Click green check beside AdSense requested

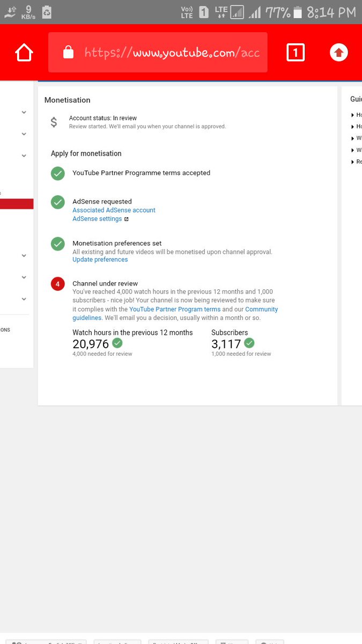(x=58, y=202)
